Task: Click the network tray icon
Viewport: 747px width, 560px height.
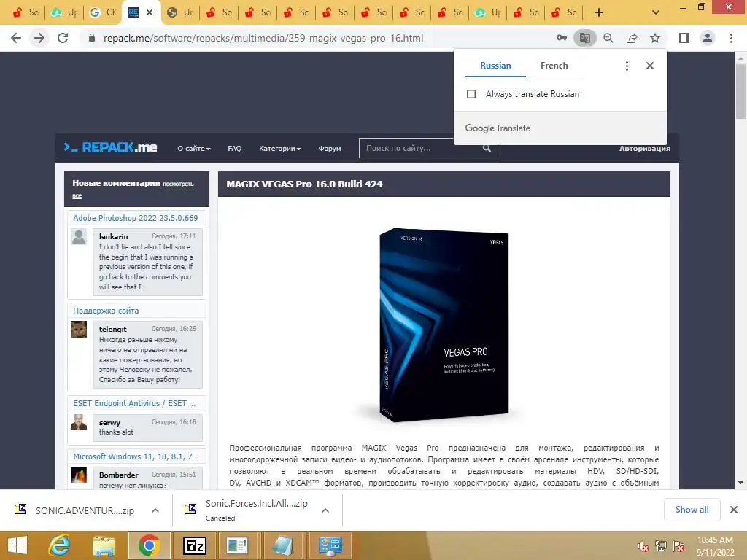Action: pyautogui.click(x=661, y=546)
